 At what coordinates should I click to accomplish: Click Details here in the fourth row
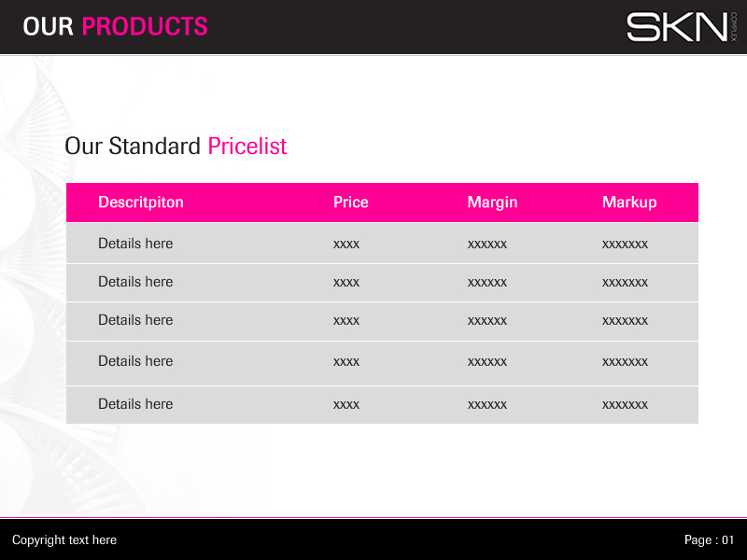coord(135,361)
